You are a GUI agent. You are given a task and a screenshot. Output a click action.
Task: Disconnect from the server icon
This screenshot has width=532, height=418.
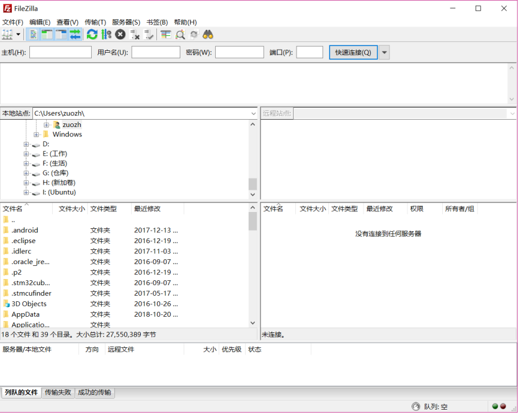[133, 34]
